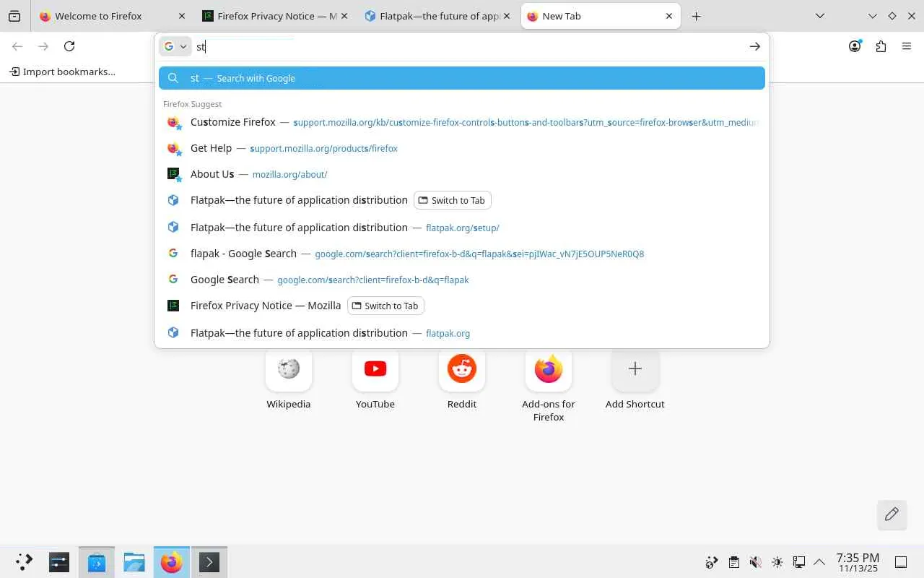
Task: Click the Import bookmarks button
Action: coord(62,72)
